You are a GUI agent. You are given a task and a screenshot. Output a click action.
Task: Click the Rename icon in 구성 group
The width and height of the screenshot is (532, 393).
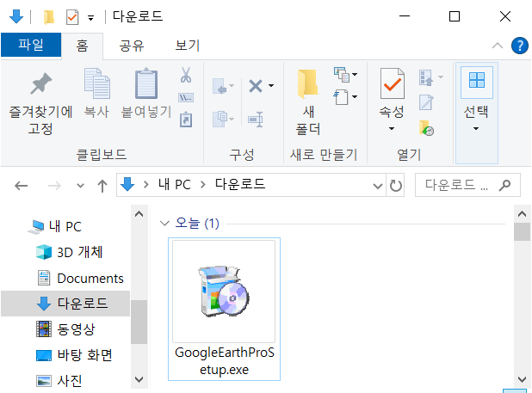point(256,120)
